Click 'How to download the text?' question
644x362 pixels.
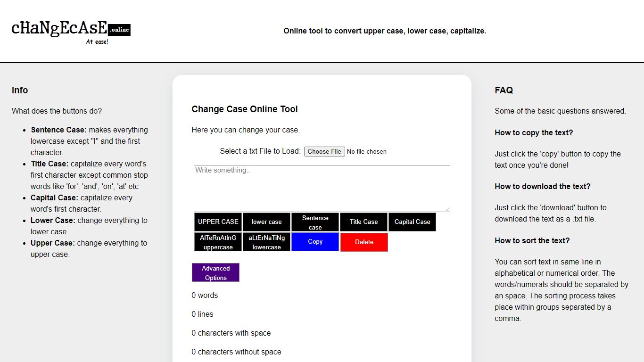tap(543, 186)
